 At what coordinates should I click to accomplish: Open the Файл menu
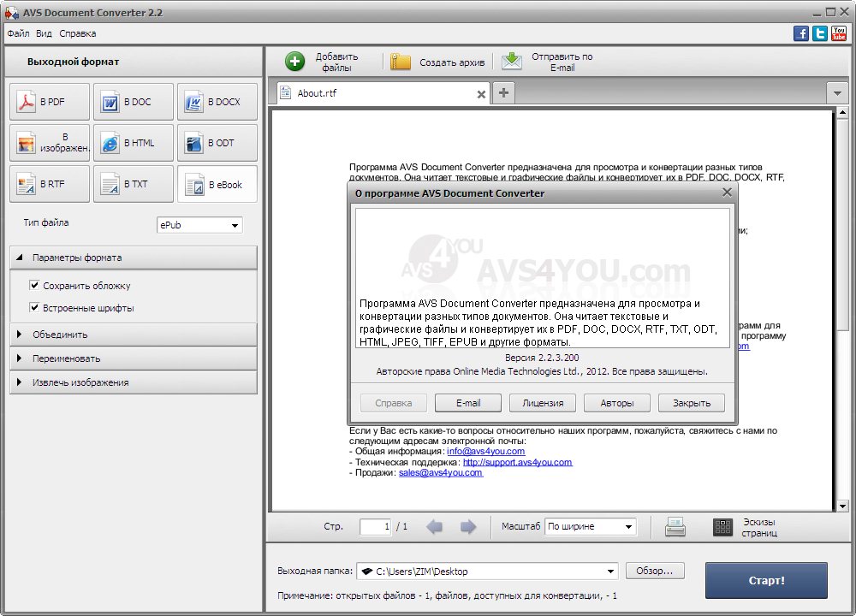[18, 33]
